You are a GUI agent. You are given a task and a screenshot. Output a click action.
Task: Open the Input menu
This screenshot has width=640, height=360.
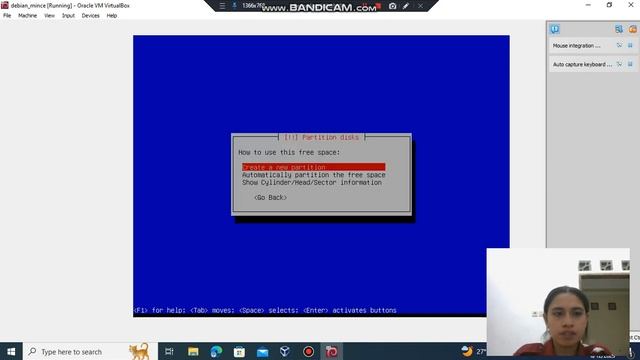tap(68, 16)
